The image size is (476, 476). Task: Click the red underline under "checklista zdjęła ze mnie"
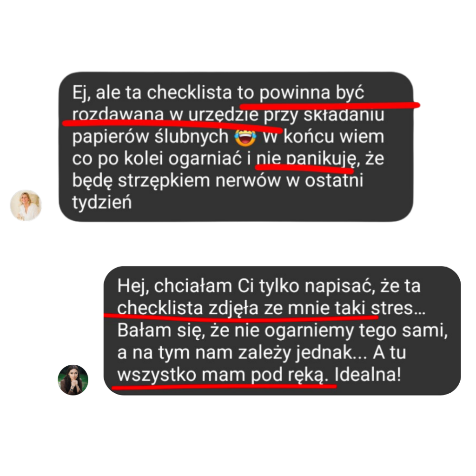click(241, 317)
